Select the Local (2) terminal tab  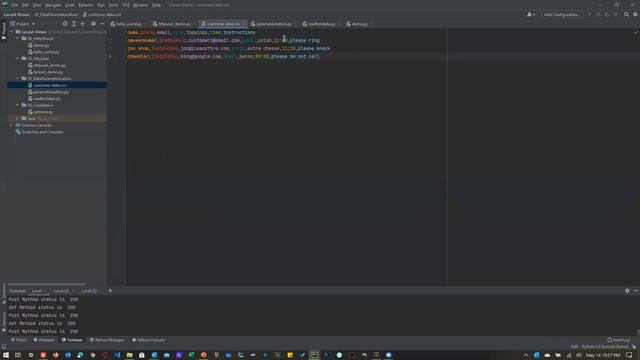(61, 291)
